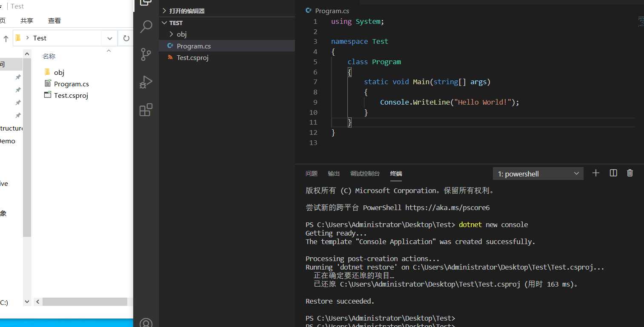Viewport: 644px width, 327px height.
Task: Open the Explorer view in activity bar
Action: point(146,3)
